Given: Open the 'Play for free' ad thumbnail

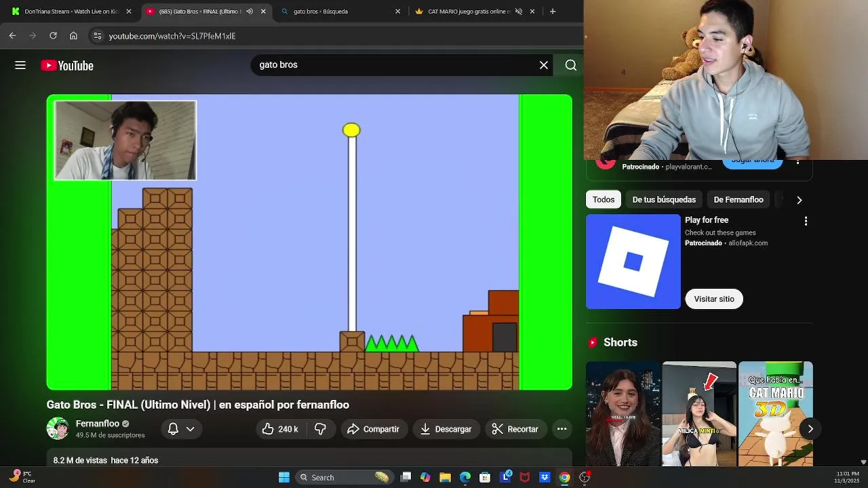Looking at the screenshot, I should (633, 262).
